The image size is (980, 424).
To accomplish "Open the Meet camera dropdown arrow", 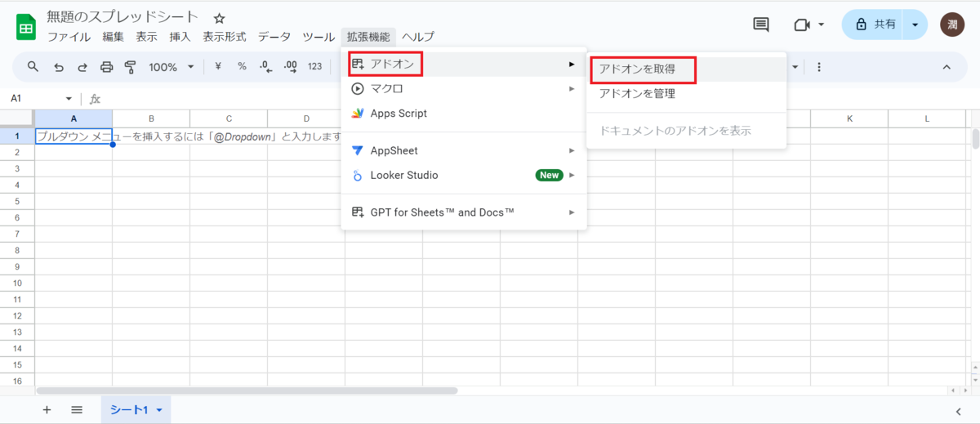I will [821, 25].
